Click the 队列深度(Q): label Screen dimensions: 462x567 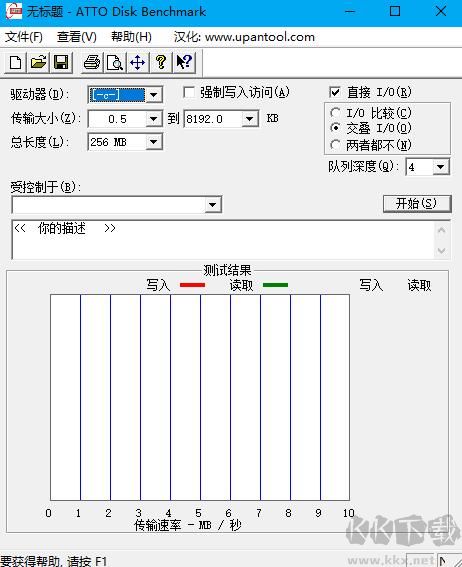364,166
